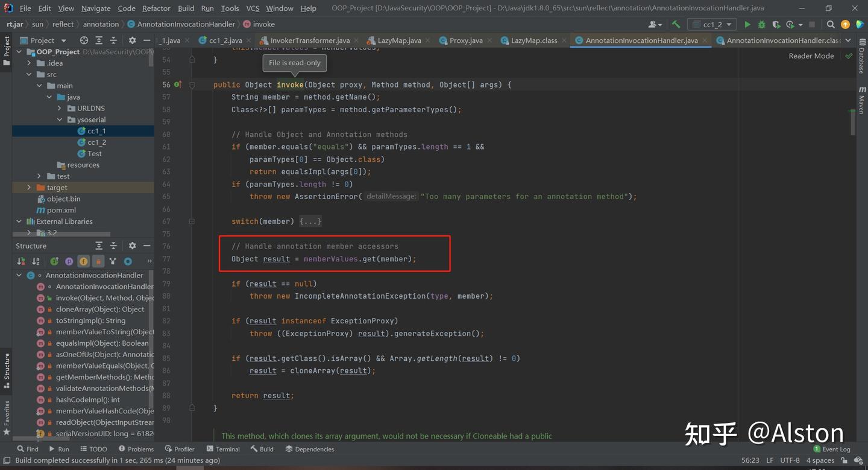Image resolution: width=868 pixels, height=470 pixels.
Task: Select toStringImpl(): String in Structure
Action: pyautogui.click(x=90, y=320)
